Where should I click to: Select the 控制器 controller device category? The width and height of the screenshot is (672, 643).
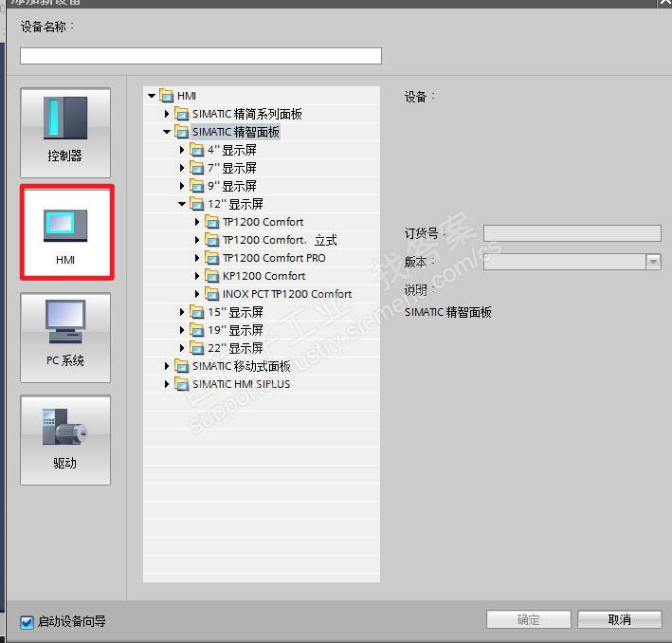(x=65, y=133)
